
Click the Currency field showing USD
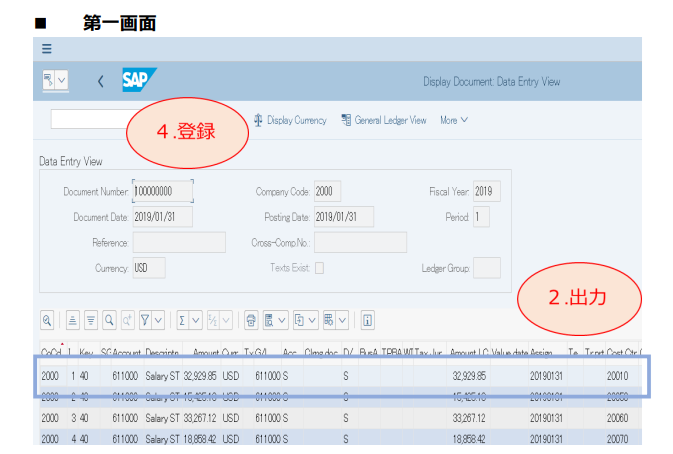point(149,268)
